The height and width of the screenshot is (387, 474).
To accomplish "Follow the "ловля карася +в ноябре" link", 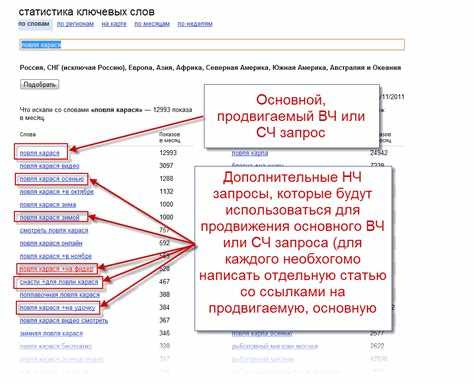I will (x=55, y=256).
